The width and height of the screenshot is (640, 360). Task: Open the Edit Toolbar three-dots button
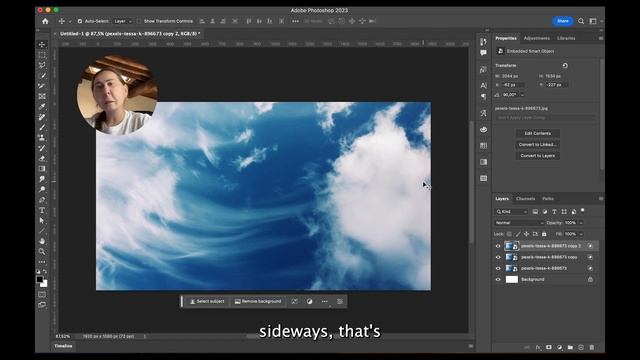tap(42, 262)
